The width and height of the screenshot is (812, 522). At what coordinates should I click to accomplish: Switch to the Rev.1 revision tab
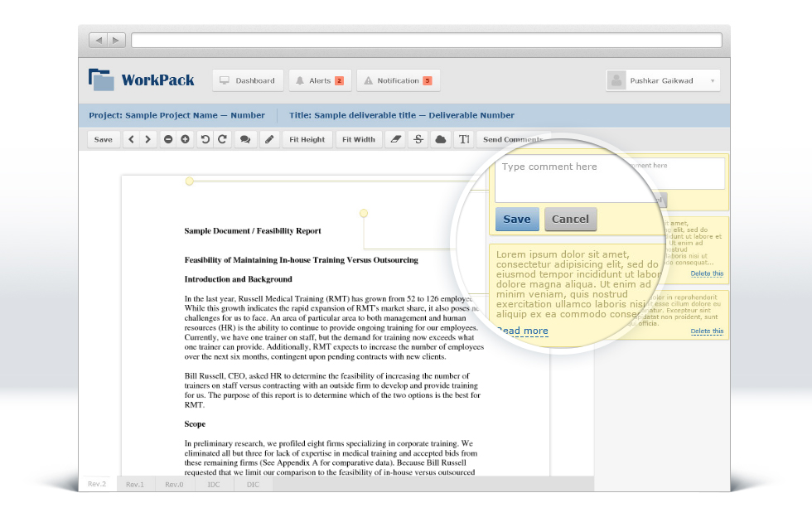click(x=134, y=484)
